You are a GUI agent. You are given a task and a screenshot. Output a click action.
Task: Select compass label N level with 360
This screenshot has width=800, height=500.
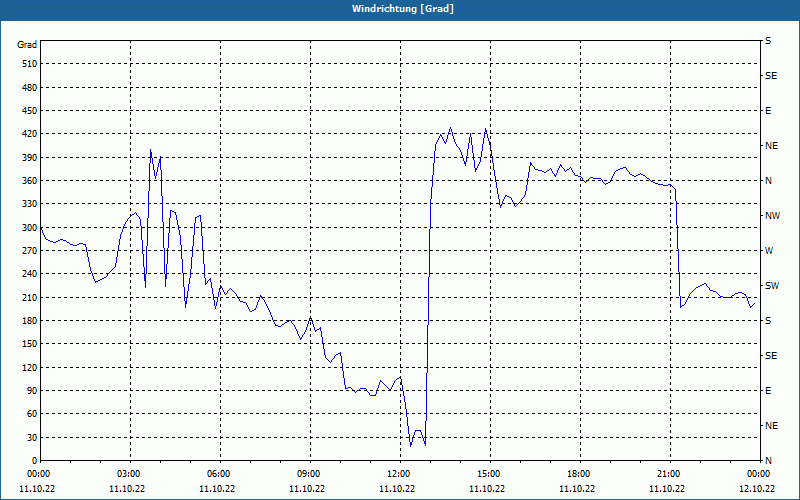coord(768,181)
